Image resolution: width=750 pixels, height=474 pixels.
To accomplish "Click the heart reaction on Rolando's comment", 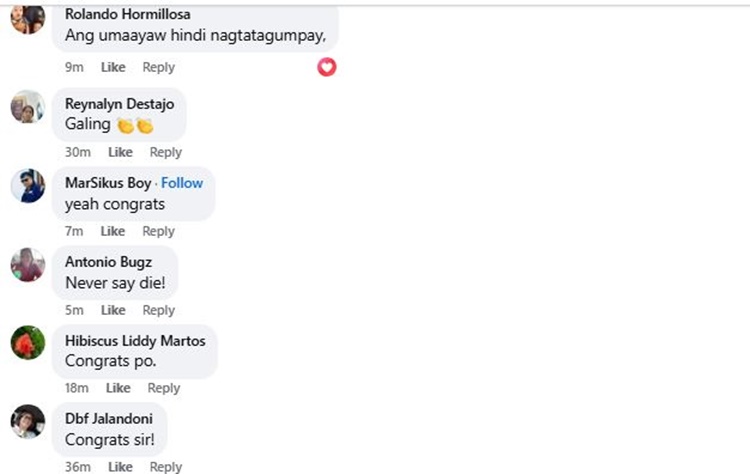I will click(327, 67).
